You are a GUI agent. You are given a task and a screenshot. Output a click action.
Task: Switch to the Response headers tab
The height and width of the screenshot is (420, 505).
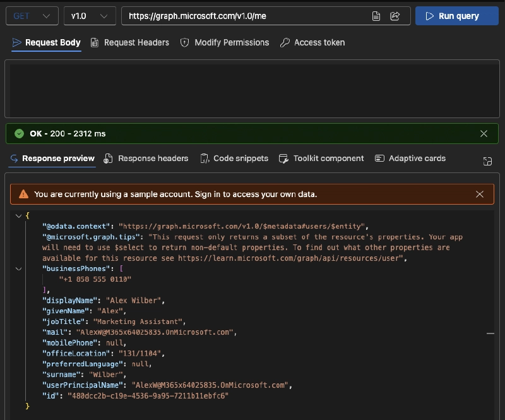(146, 159)
